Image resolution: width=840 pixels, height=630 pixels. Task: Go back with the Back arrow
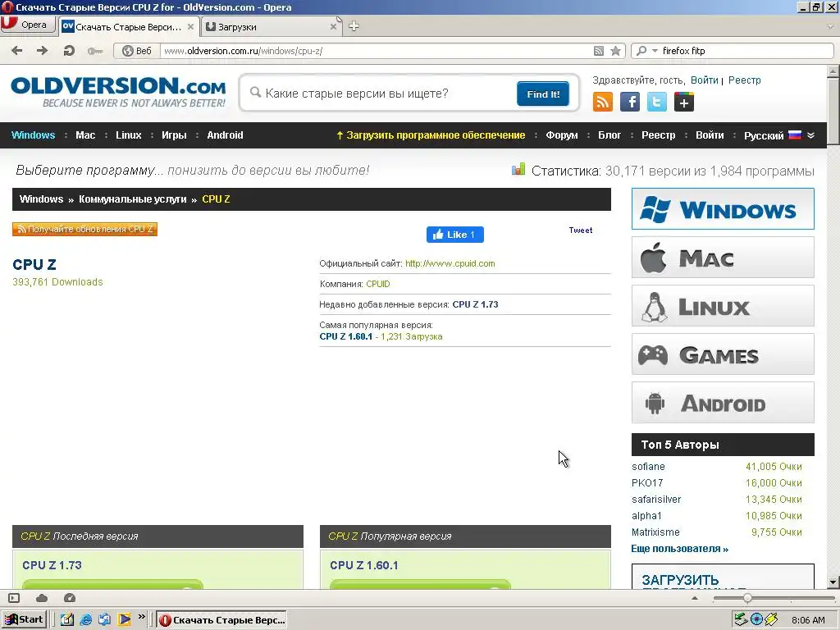coord(17,51)
